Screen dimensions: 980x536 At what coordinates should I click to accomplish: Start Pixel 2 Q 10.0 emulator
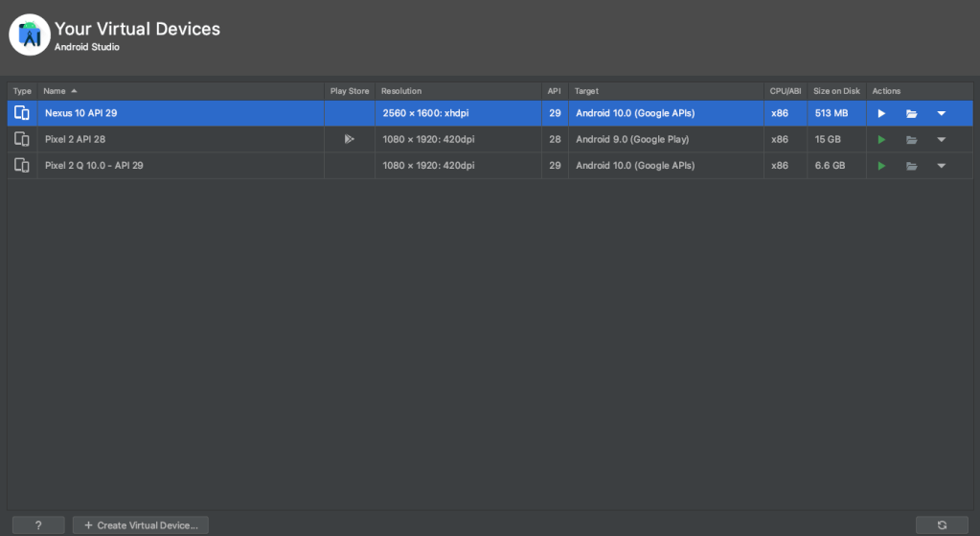coord(881,166)
